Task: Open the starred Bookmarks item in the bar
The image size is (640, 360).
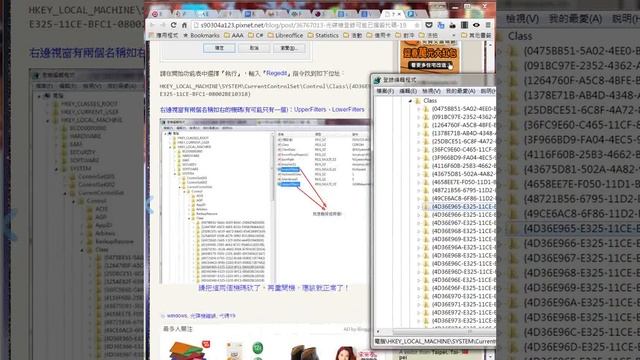Action: [x=201, y=36]
